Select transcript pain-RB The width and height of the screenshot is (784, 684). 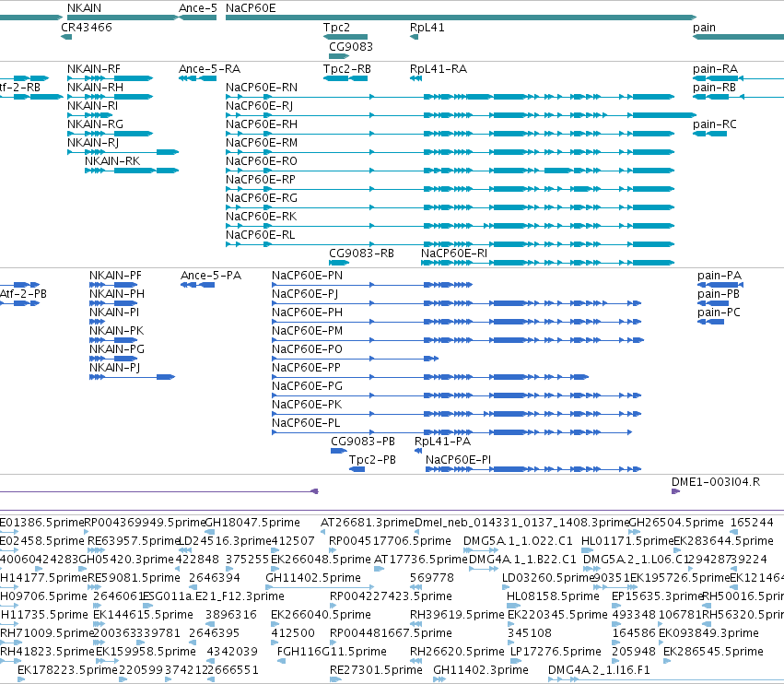(x=715, y=87)
